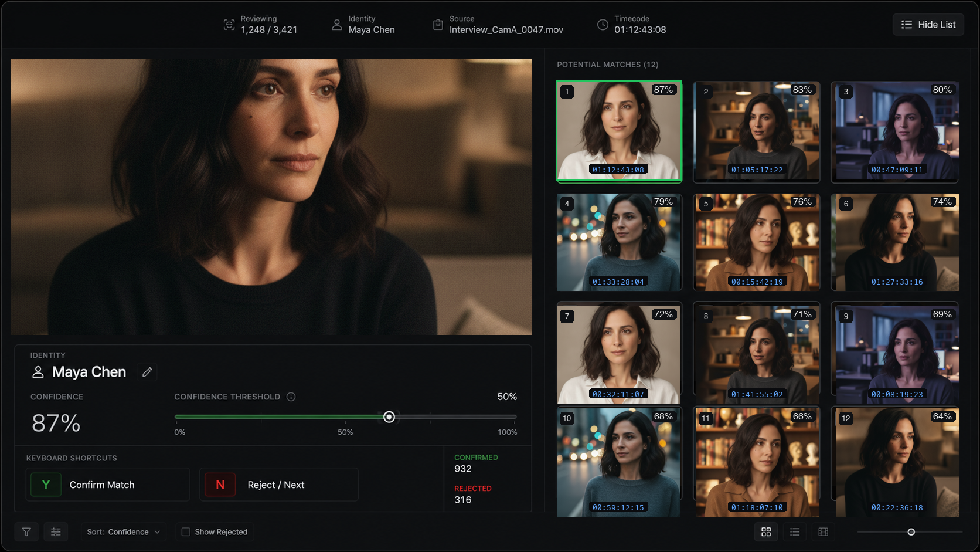Image resolution: width=980 pixels, height=552 pixels.
Task: Click the Maya Chen identity name heading
Action: pyautogui.click(x=89, y=372)
